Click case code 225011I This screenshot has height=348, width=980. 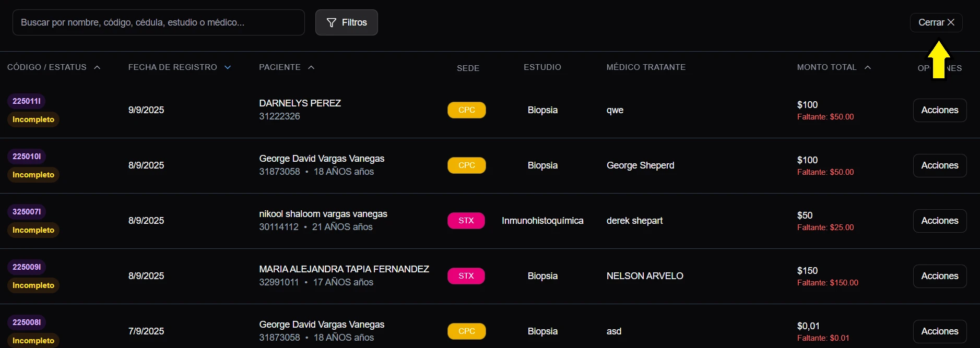tap(27, 101)
